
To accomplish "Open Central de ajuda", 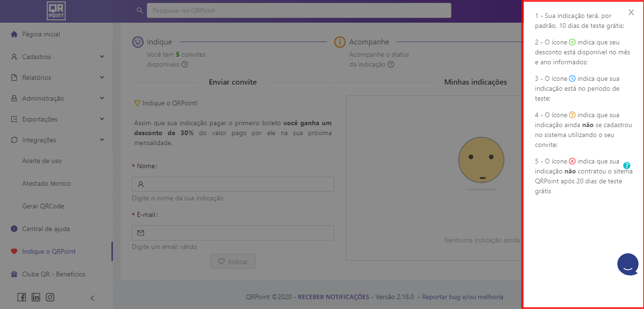I will pyautogui.click(x=45, y=229).
